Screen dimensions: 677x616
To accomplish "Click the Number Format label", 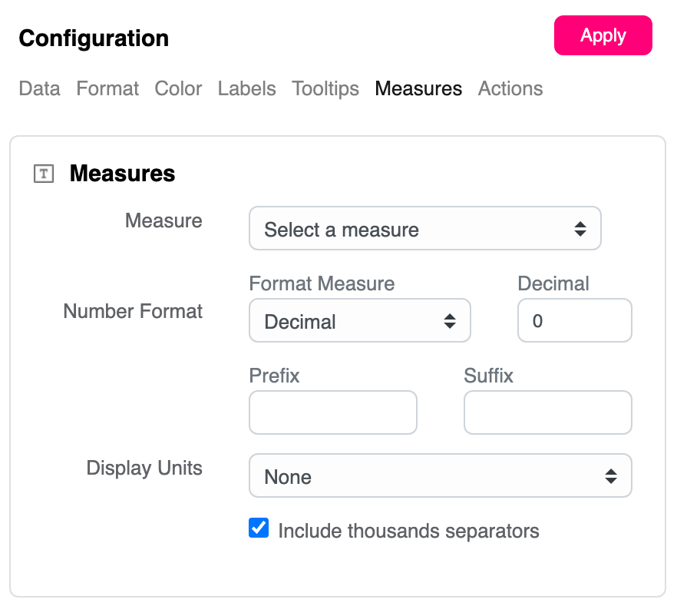I will (133, 312).
